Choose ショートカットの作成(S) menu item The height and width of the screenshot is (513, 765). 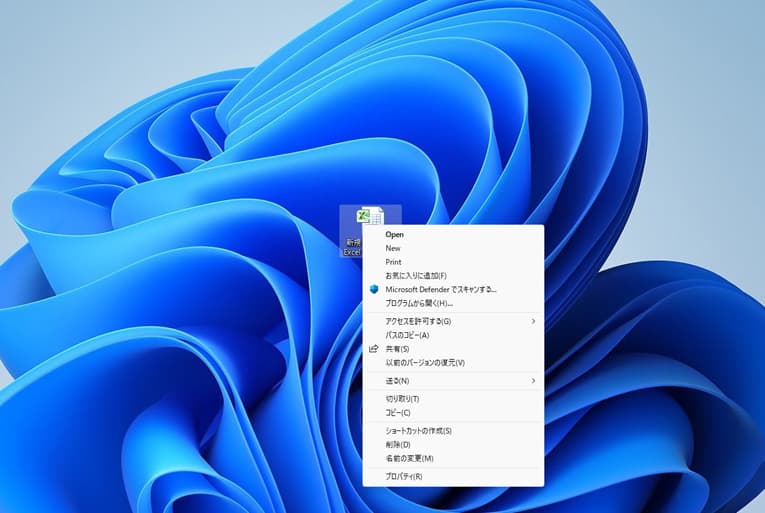419,430
